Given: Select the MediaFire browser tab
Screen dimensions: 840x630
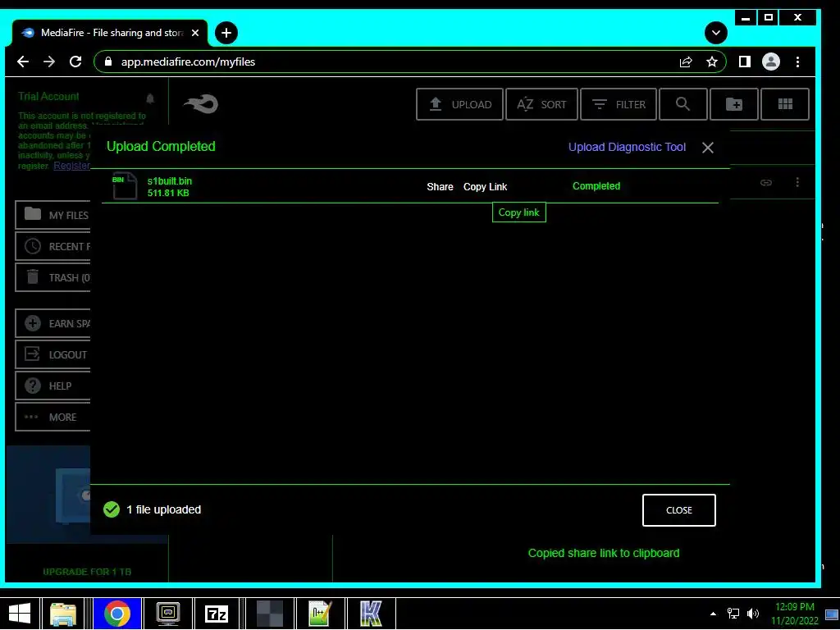Looking at the screenshot, I should (x=110, y=33).
